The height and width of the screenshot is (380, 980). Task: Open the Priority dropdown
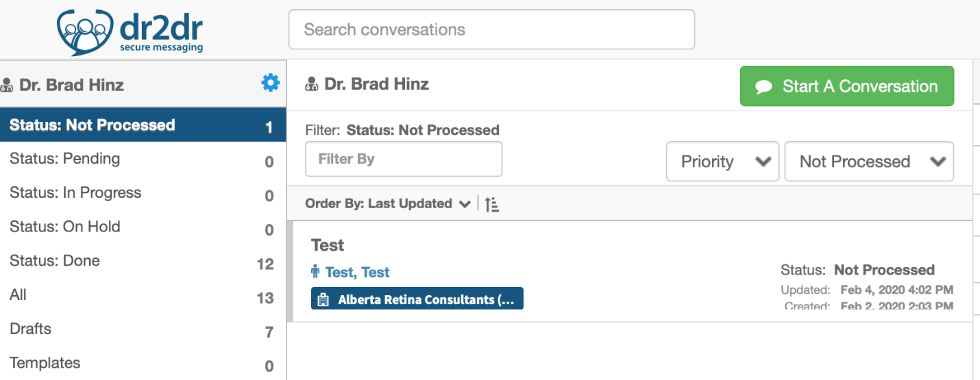click(x=722, y=162)
